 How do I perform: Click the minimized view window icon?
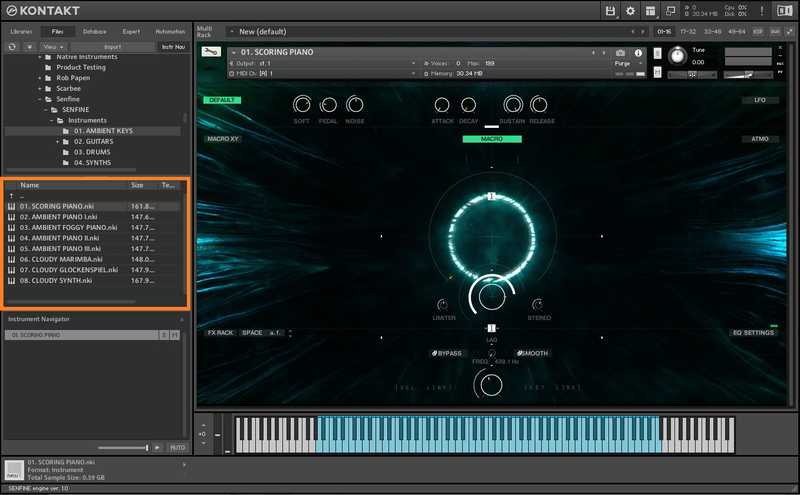[672, 11]
